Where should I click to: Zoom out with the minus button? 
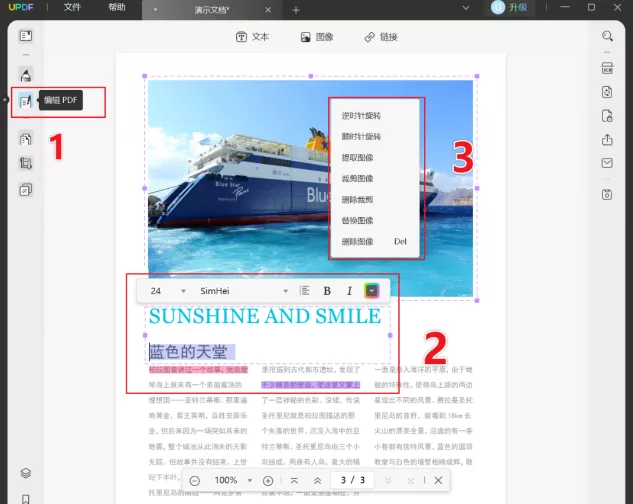[x=195, y=481]
